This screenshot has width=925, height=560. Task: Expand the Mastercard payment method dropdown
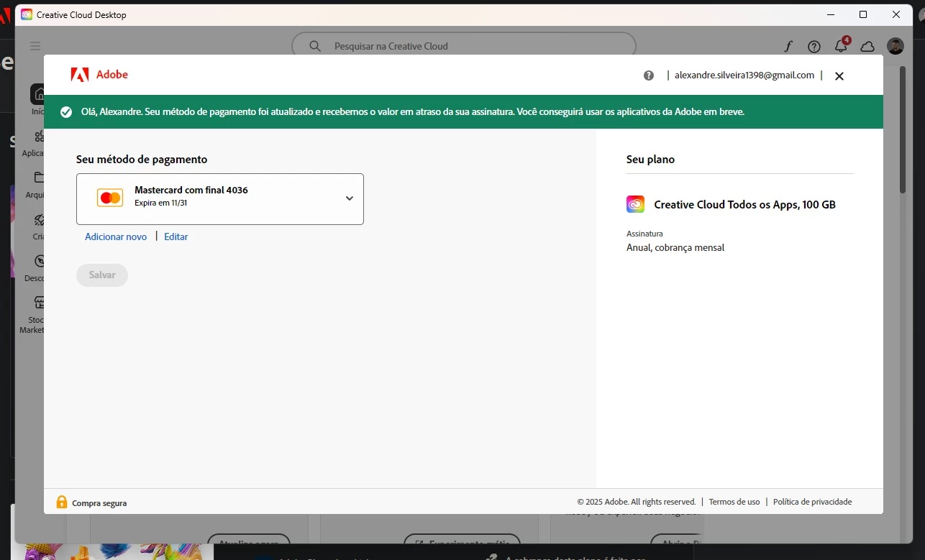click(x=220, y=199)
